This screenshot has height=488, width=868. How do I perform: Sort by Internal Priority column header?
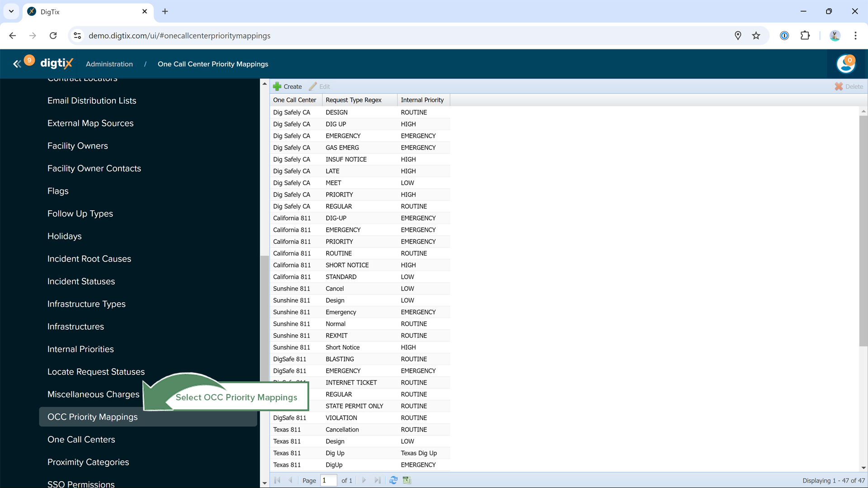click(422, 100)
